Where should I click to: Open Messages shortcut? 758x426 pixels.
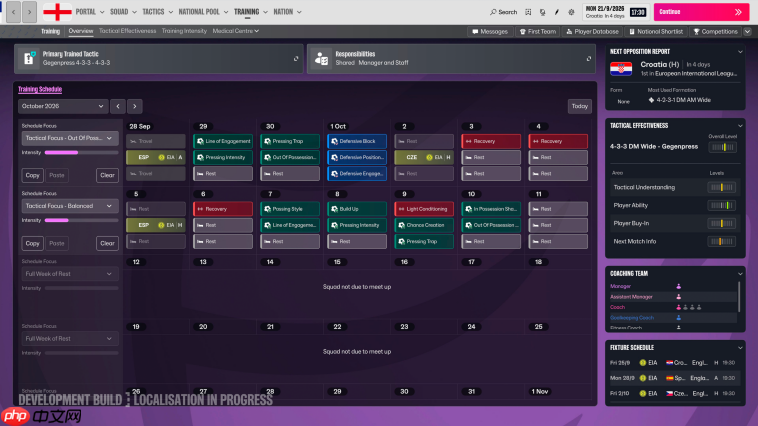pos(490,31)
